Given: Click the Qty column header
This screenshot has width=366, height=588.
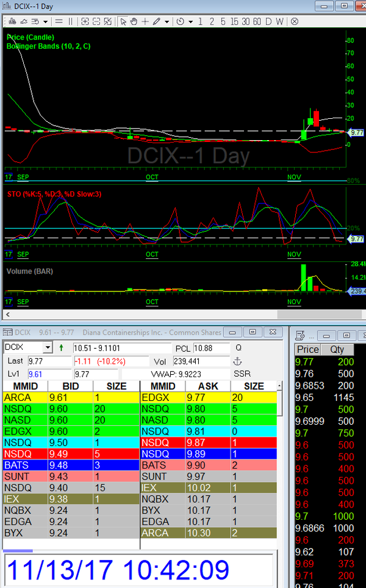Looking at the screenshot, I should (337, 350).
